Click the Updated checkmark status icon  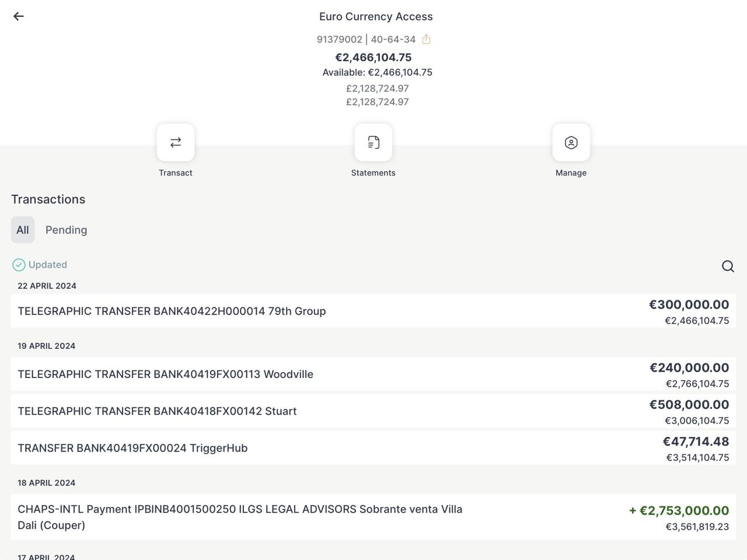(x=19, y=265)
